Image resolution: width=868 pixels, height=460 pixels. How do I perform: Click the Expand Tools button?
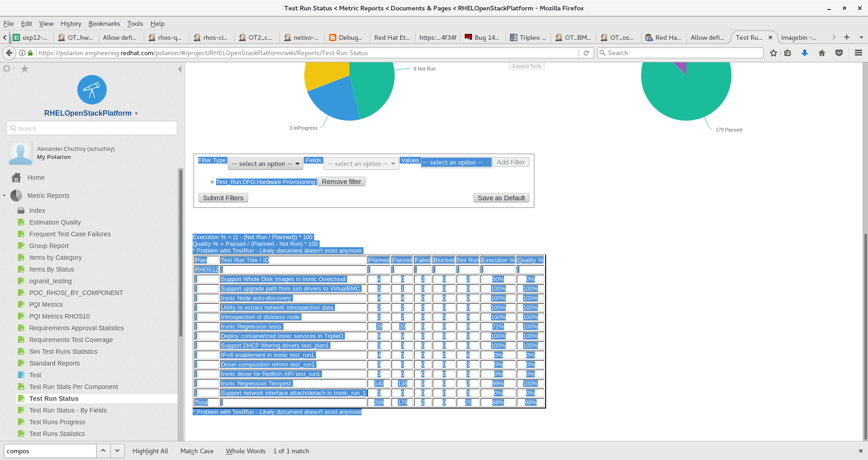click(527, 66)
